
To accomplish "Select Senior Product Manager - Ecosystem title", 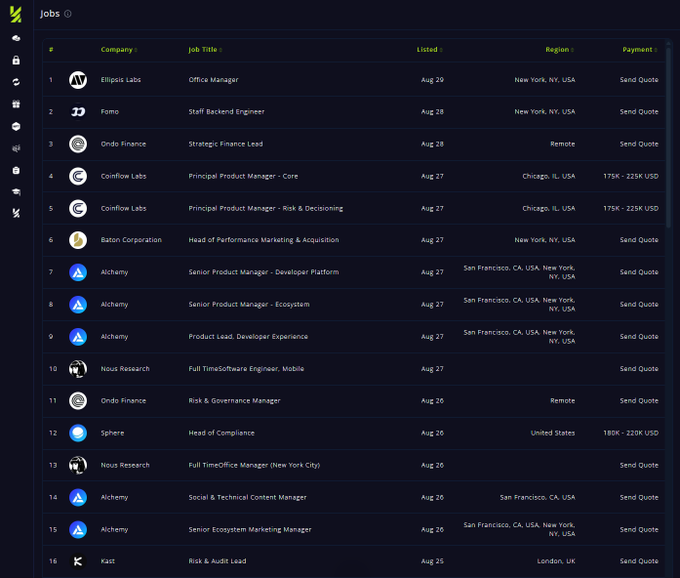I will pyautogui.click(x=249, y=304).
